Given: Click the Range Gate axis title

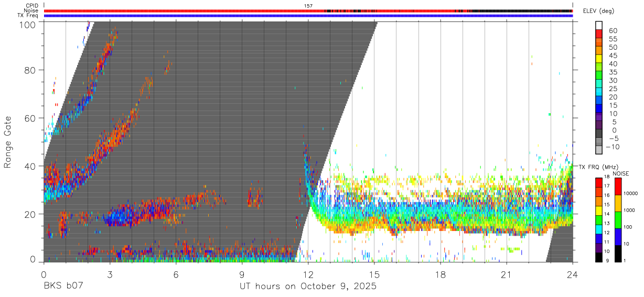Looking at the screenshot, I should pyautogui.click(x=8, y=142).
